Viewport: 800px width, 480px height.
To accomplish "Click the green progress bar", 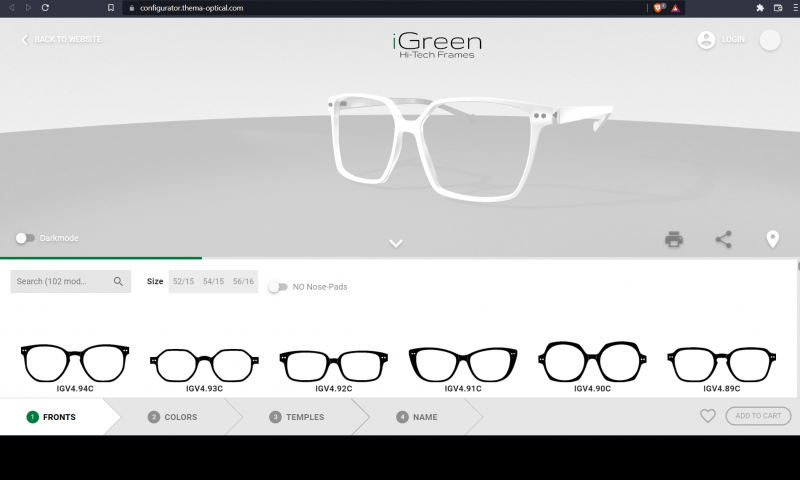I will pos(101,258).
